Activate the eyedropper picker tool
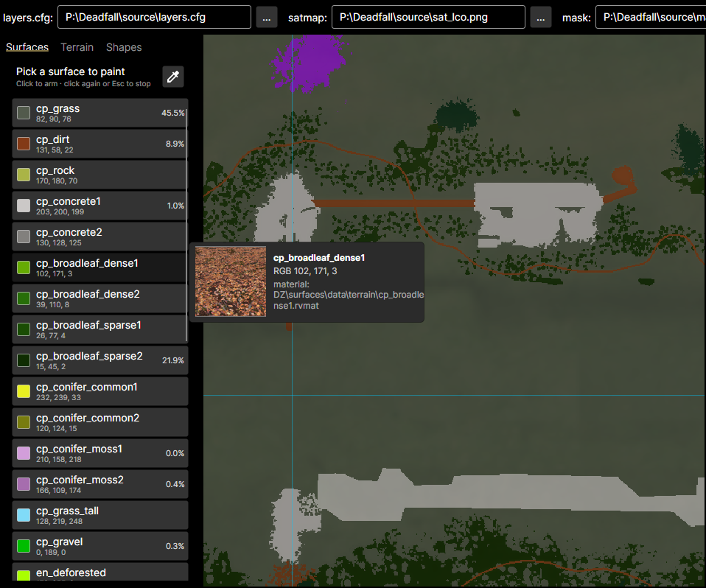 tap(173, 77)
